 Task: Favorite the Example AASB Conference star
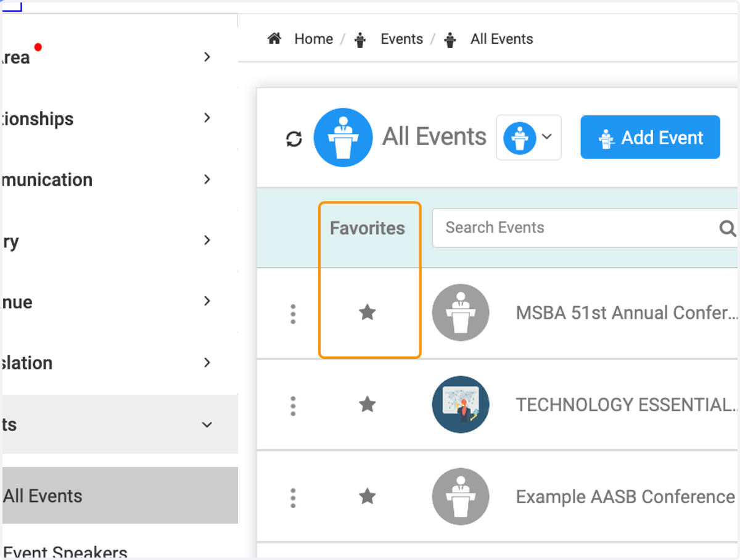[x=368, y=496]
